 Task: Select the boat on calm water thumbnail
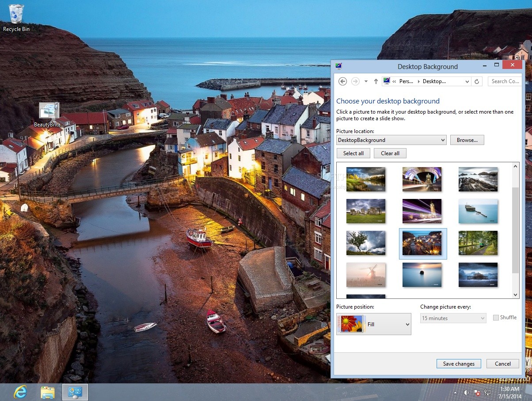coord(478,211)
